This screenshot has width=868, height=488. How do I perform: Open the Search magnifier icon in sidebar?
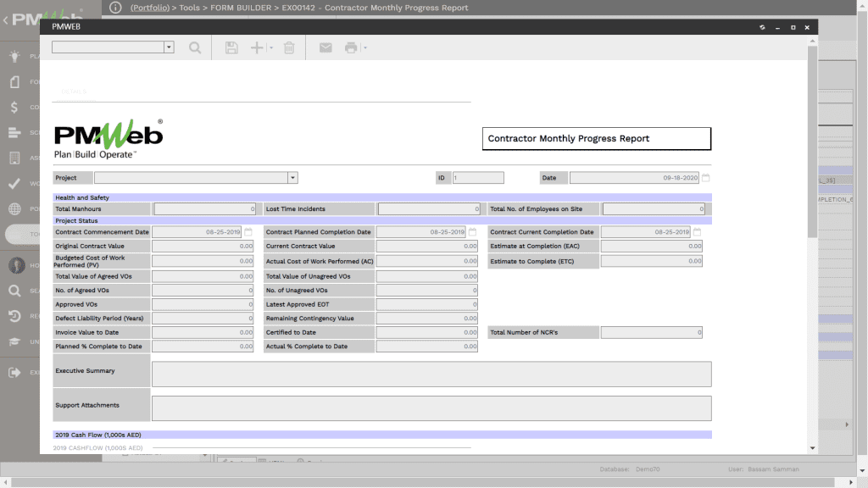15,291
